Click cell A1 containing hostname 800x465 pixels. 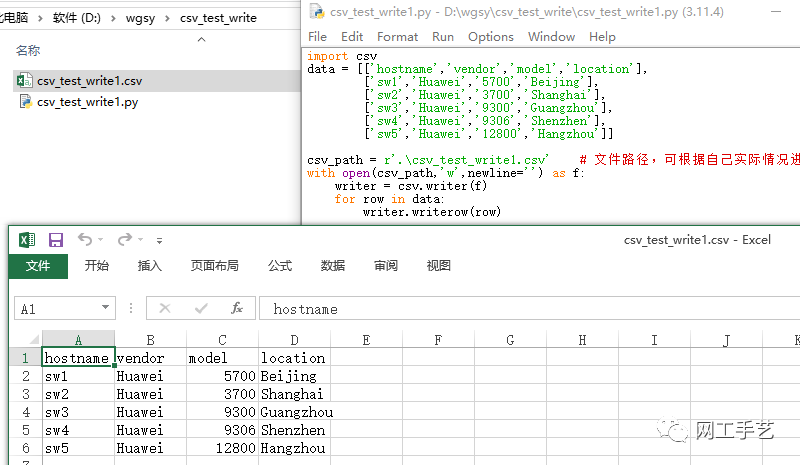[x=78, y=358]
